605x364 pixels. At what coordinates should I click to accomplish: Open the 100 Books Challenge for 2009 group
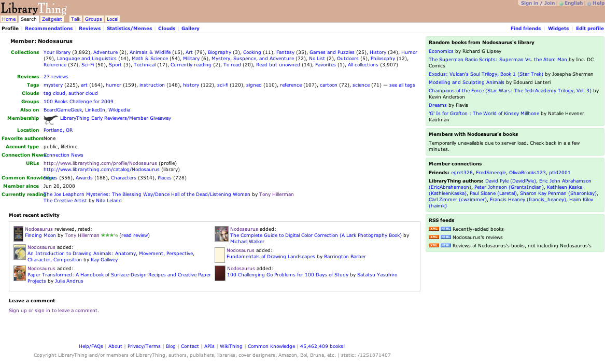pos(78,102)
